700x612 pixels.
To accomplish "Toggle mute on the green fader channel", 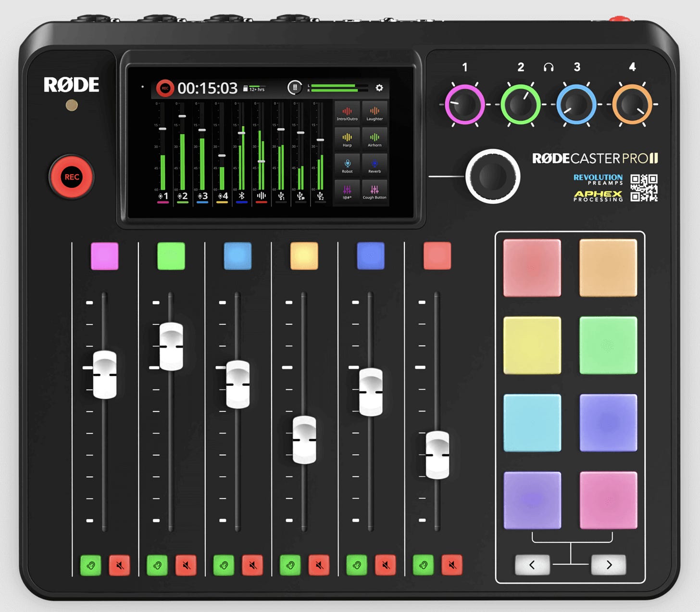I will pyautogui.click(x=186, y=565).
